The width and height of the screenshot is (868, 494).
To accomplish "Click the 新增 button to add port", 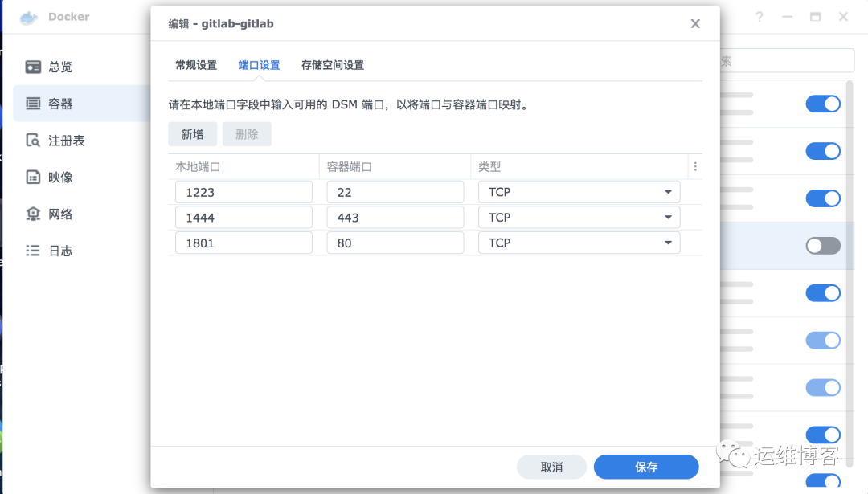I will (192, 134).
